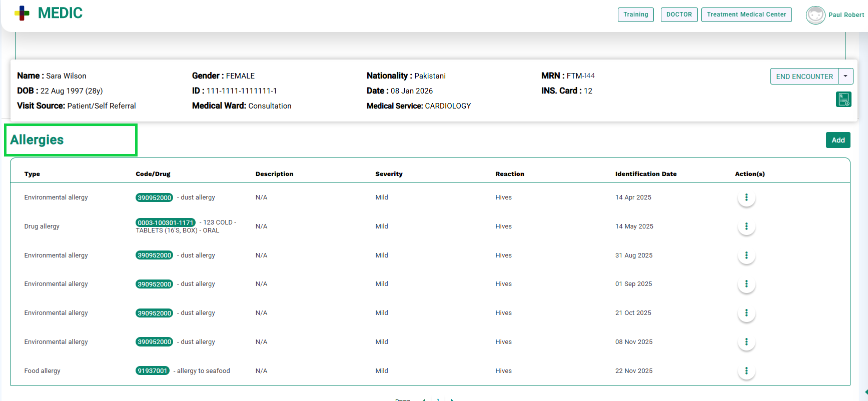Open the Treatment Medical Center selector
Screen dimensions: 868x401
point(746,14)
